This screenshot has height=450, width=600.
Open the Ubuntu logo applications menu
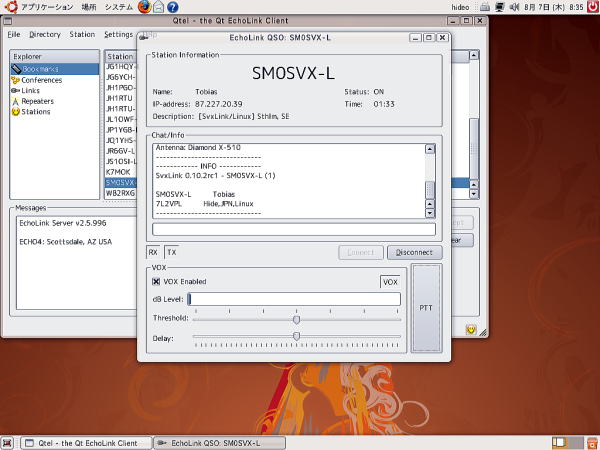click(x=11, y=7)
